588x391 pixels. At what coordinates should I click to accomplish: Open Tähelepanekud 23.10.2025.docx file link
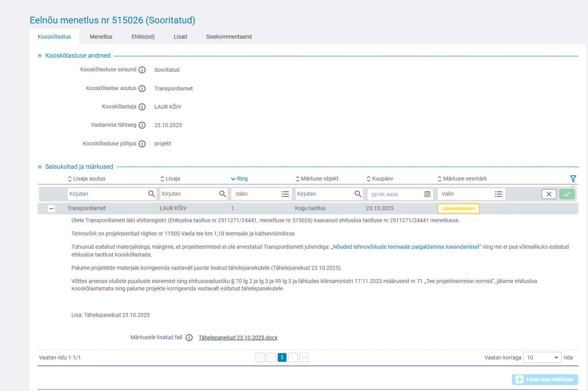(238, 338)
